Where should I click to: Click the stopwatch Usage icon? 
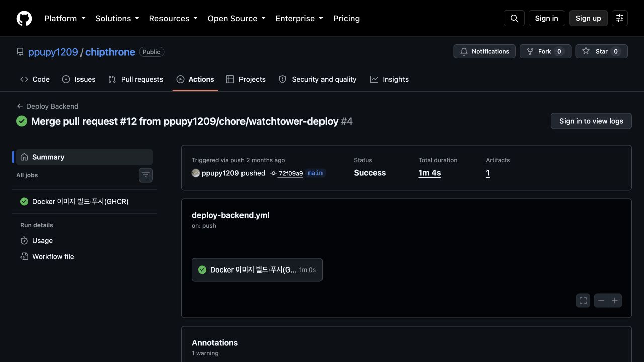point(24,241)
